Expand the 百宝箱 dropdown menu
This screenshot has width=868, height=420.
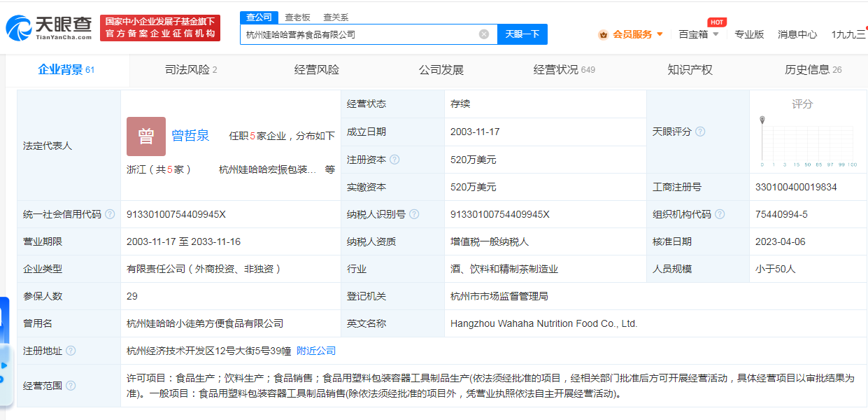point(716,34)
